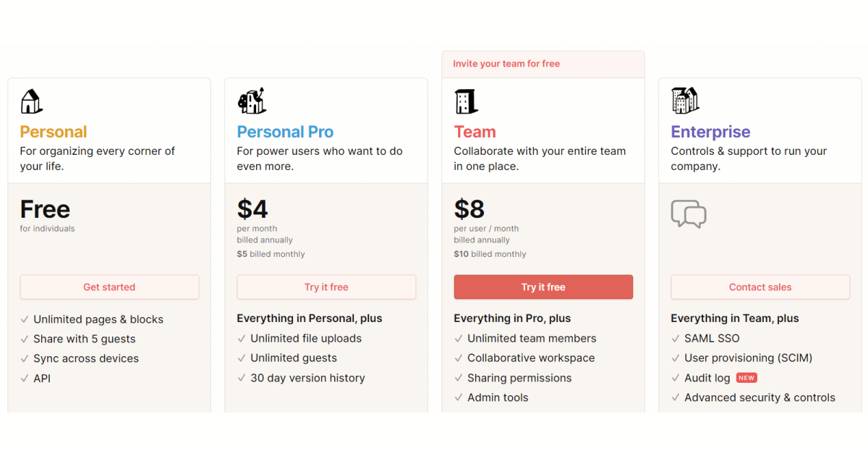Click the Invite your team for free banner
This screenshot has width=868, height=456.
pos(506,64)
